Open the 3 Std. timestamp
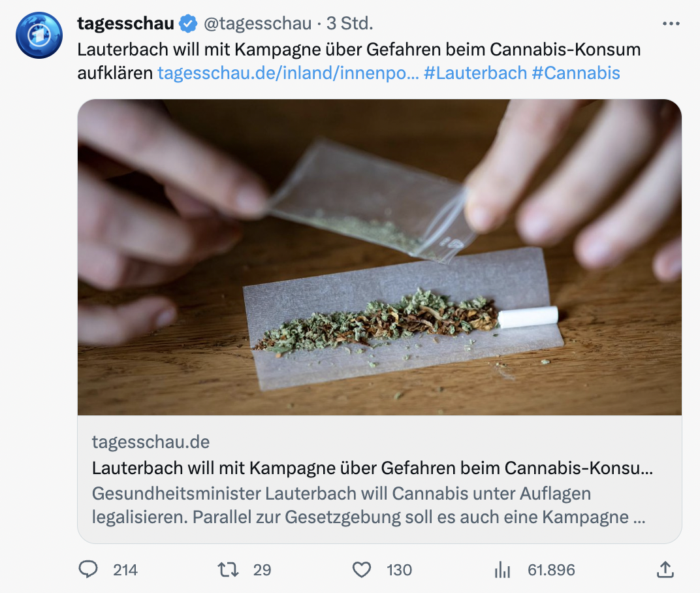This screenshot has width=700, height=593. coord(349,24)
